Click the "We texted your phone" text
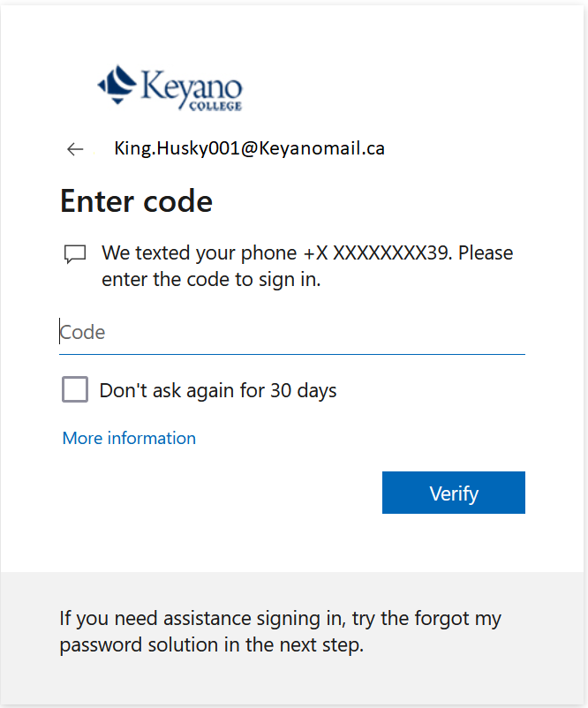The height and width of the screenshot is (708, 588). click(199, 253)
